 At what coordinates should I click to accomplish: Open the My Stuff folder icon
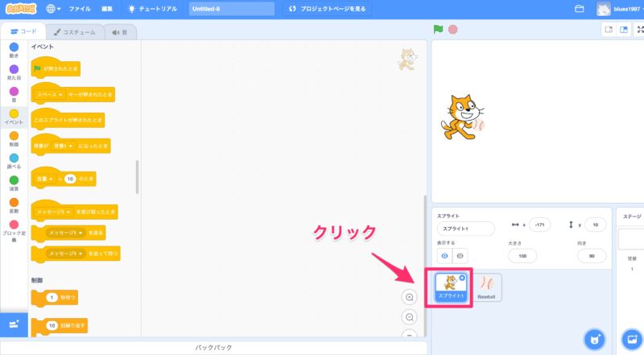pyautogui.click(x=579, y=9)
